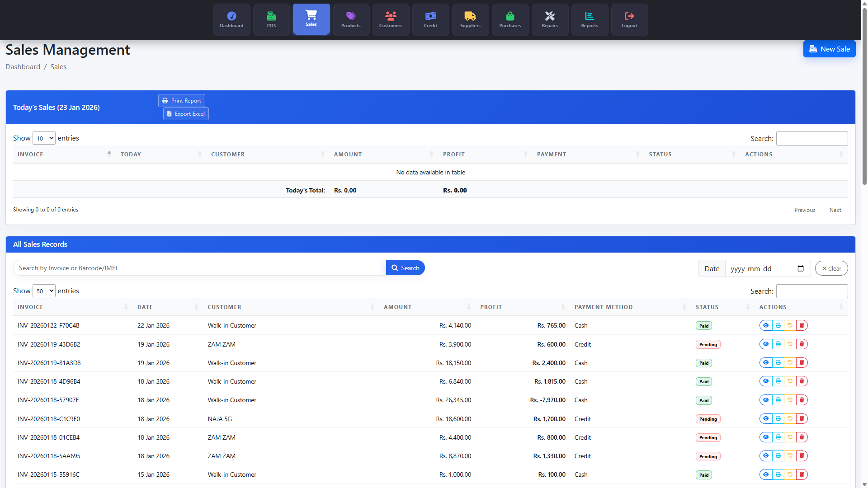Screen dimensions: 868x488
Task: Open Customers section in navbar
Action: pos(391,19)
